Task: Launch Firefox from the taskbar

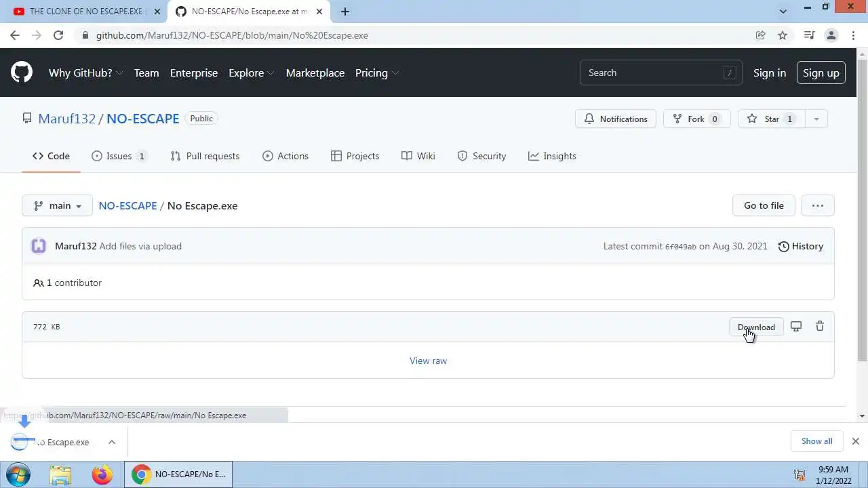Action: coord(102,474)
